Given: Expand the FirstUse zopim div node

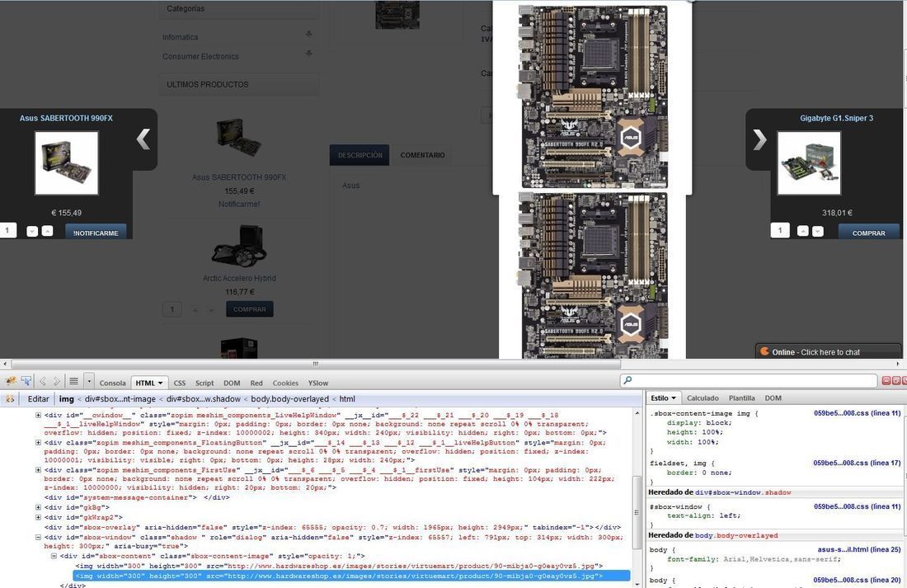Looking at the screenshot, I should [x=38, y=470].
